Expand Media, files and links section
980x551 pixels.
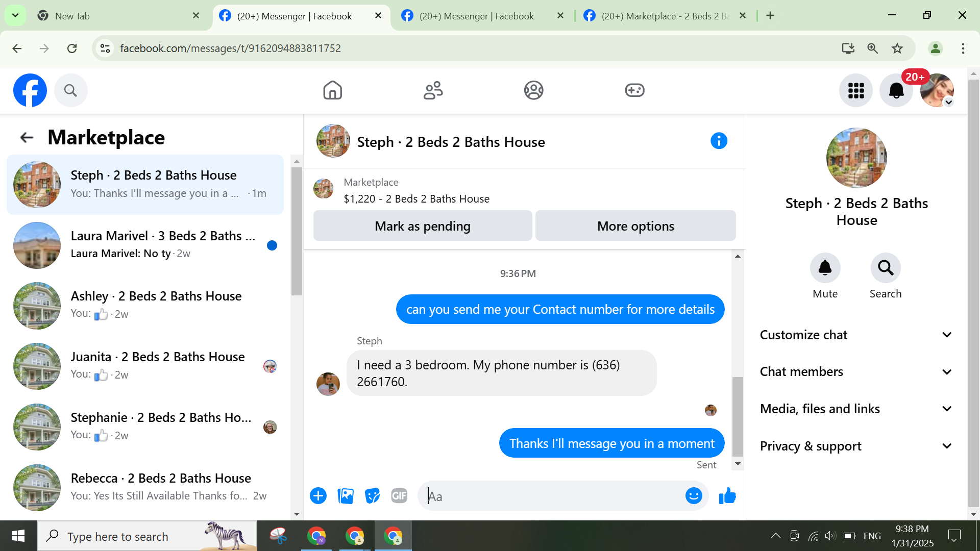click(x=856, y=409)
